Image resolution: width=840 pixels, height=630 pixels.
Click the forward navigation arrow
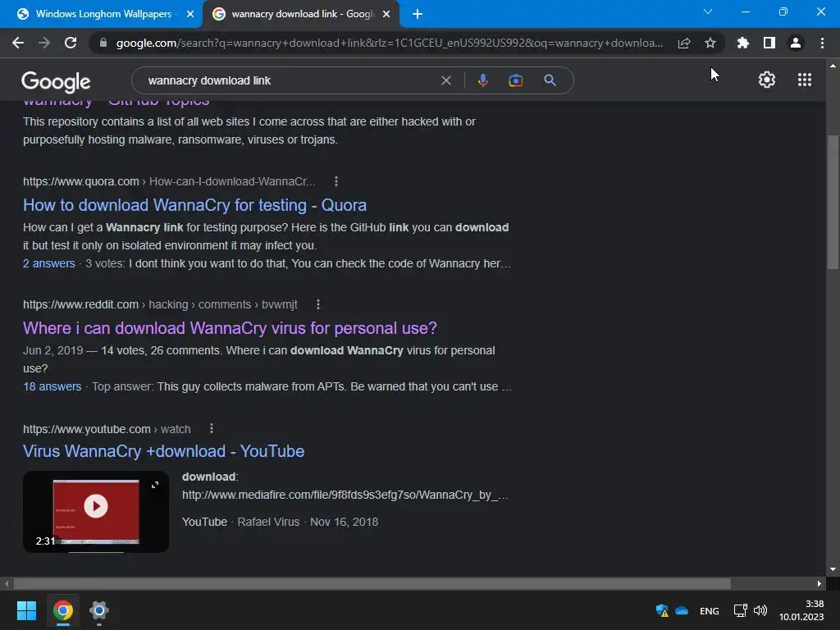44,43
